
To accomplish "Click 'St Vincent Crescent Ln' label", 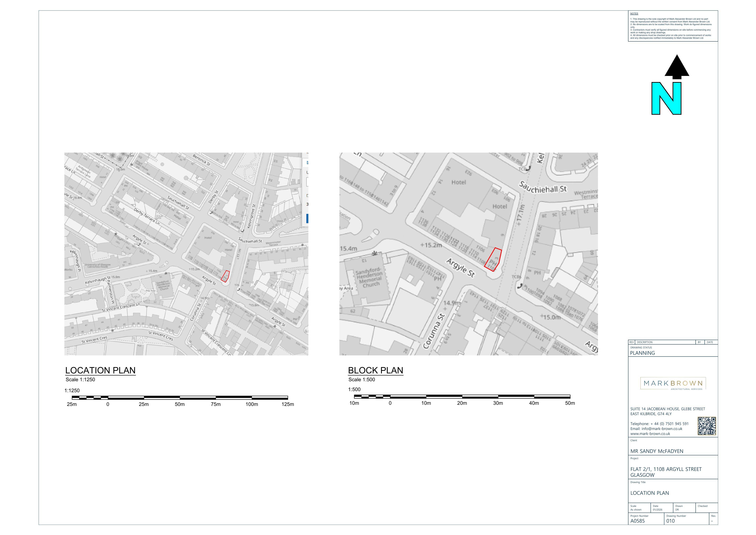I will [121, 308].
